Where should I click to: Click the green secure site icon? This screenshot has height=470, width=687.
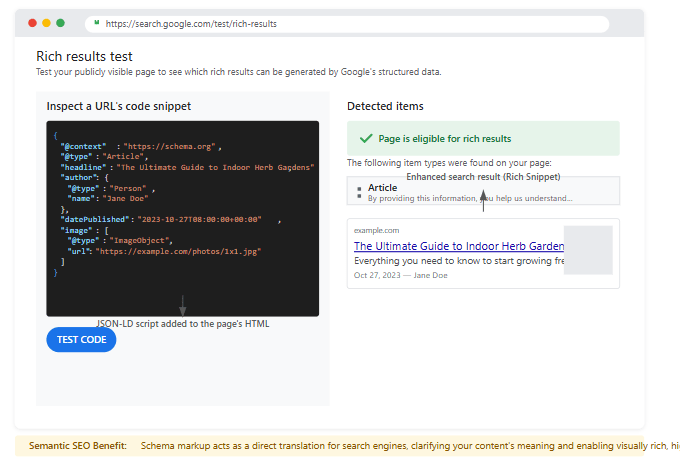click(x=96, y=23)
